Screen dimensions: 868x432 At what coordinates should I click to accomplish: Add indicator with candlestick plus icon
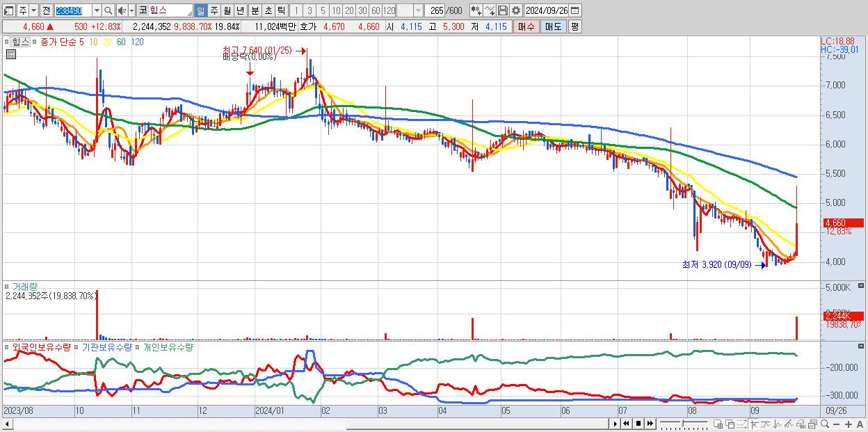pyautogui.click(x=476, y=10)
